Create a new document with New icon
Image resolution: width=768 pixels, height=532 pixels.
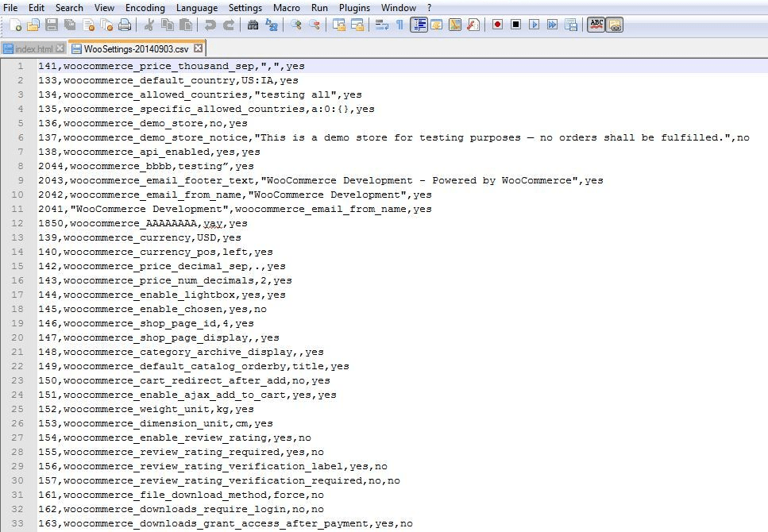tap(15, 25)
